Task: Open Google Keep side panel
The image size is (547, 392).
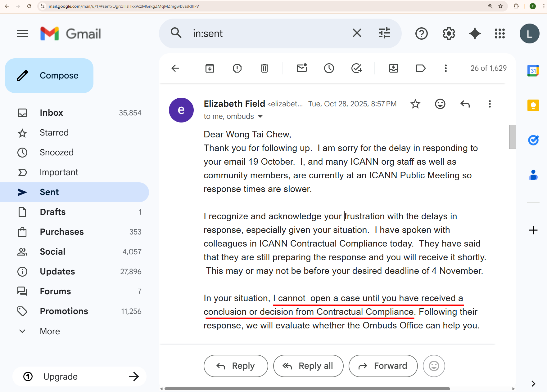Action: pyautogui.click(x=533, y=105)
